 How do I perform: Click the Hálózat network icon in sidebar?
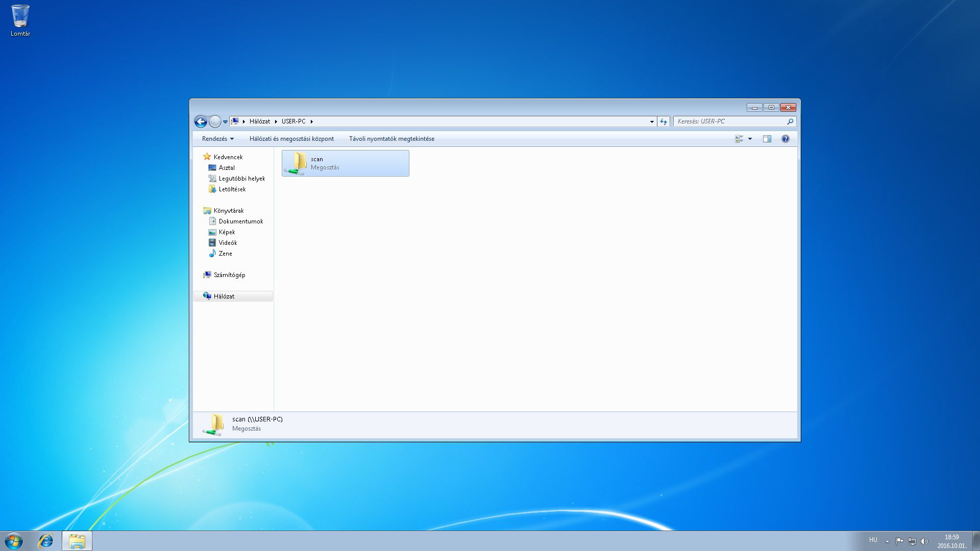click(207, 296)
